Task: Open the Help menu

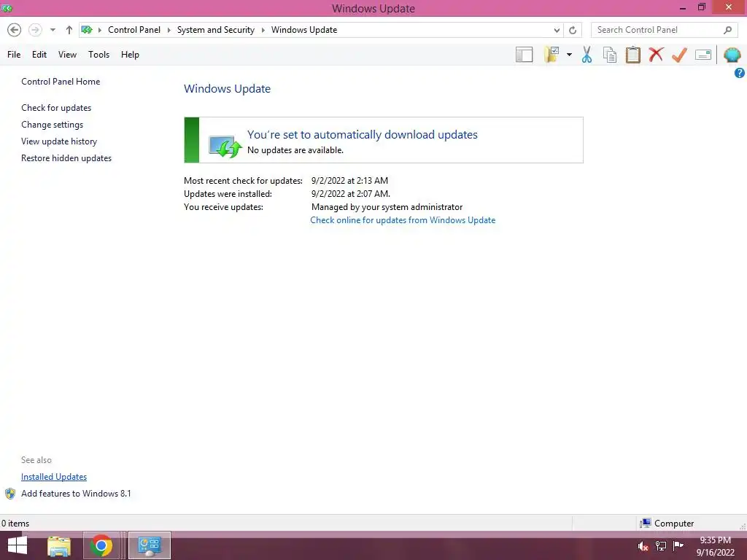Action: click(x=130, y=54)
